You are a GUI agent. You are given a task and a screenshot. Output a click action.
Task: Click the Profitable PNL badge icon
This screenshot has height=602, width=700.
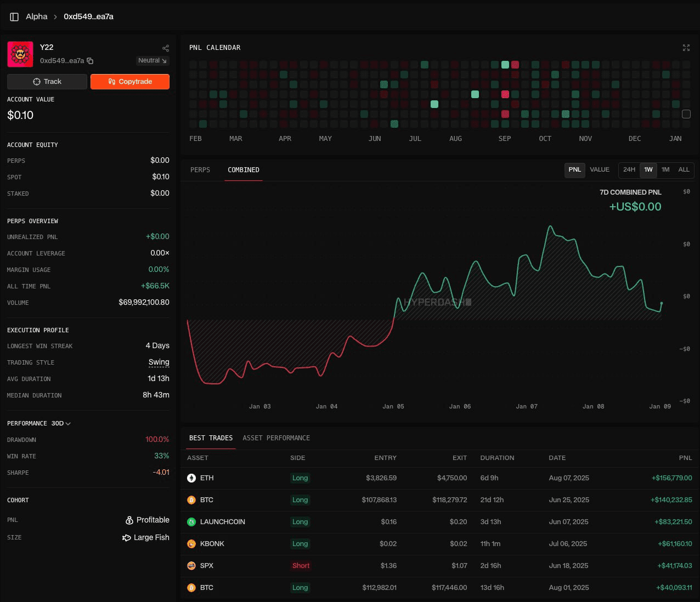(x=129, y=520)
